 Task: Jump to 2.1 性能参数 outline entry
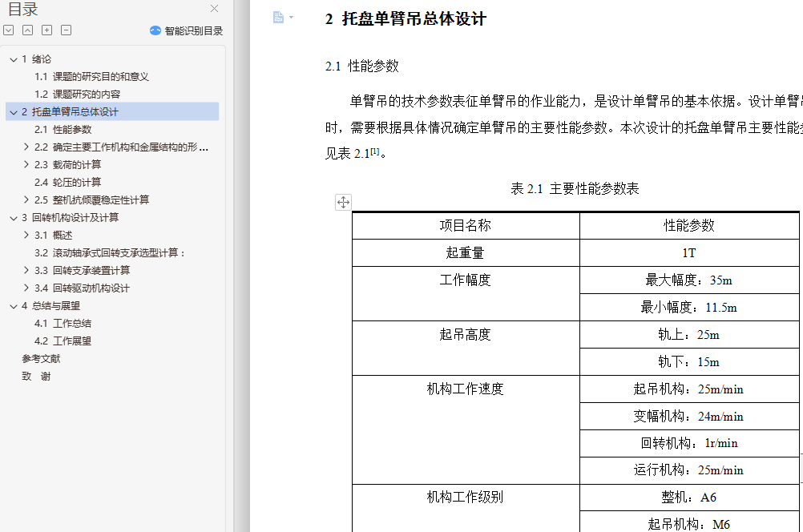63,130
